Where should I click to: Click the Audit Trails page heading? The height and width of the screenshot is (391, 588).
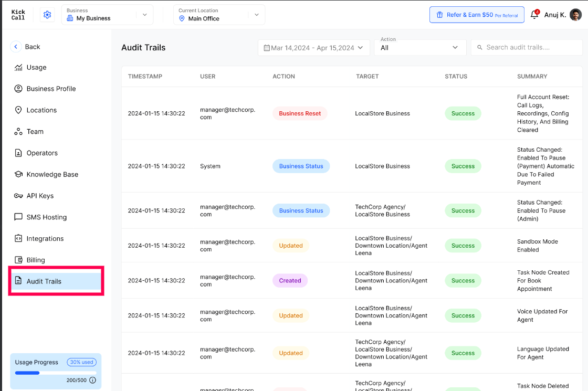143,48
